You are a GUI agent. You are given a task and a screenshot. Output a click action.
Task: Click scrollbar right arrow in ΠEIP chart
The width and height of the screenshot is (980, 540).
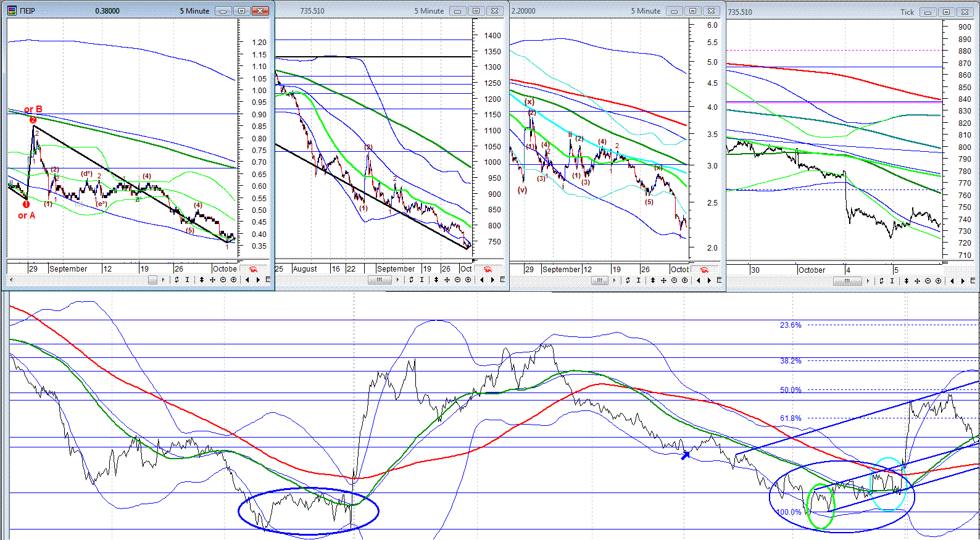coord(163,280)
